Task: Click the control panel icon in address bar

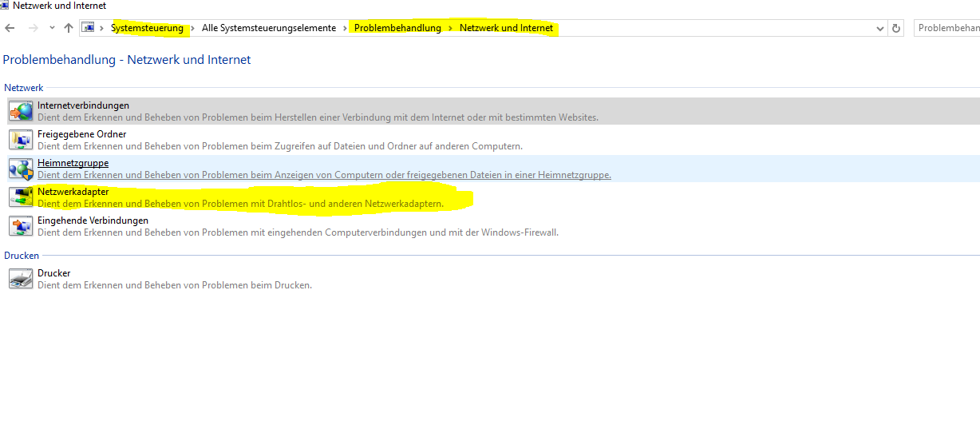Action: (x=89, y=28)
